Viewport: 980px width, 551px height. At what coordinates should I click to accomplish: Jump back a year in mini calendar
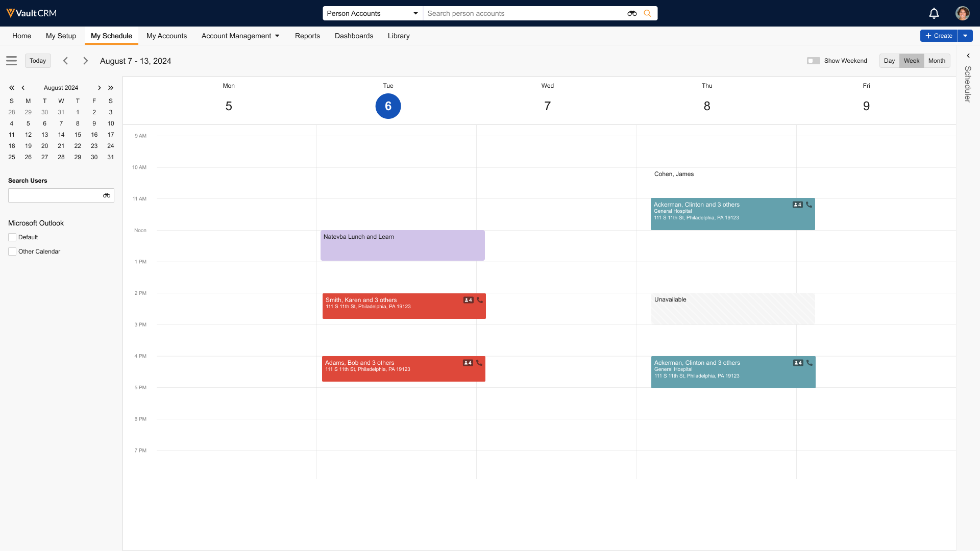pyautogui.click(x=12, y=88)
